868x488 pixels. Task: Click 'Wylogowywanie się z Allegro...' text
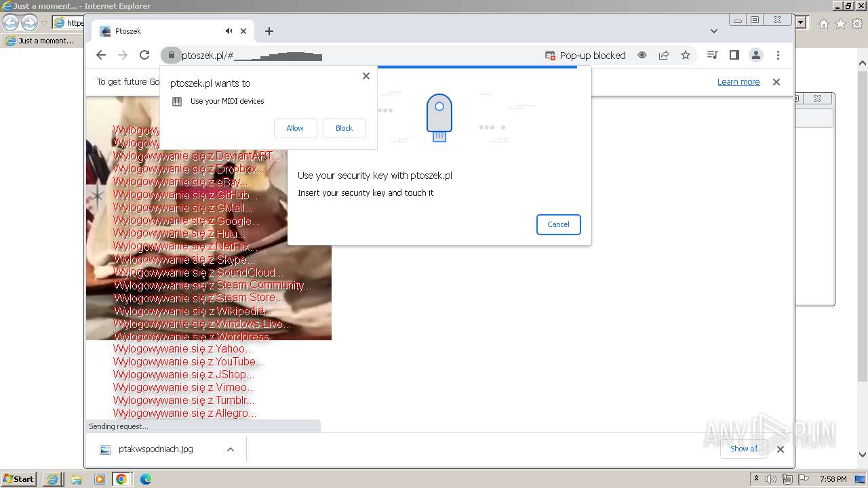(x=185, y=413)
